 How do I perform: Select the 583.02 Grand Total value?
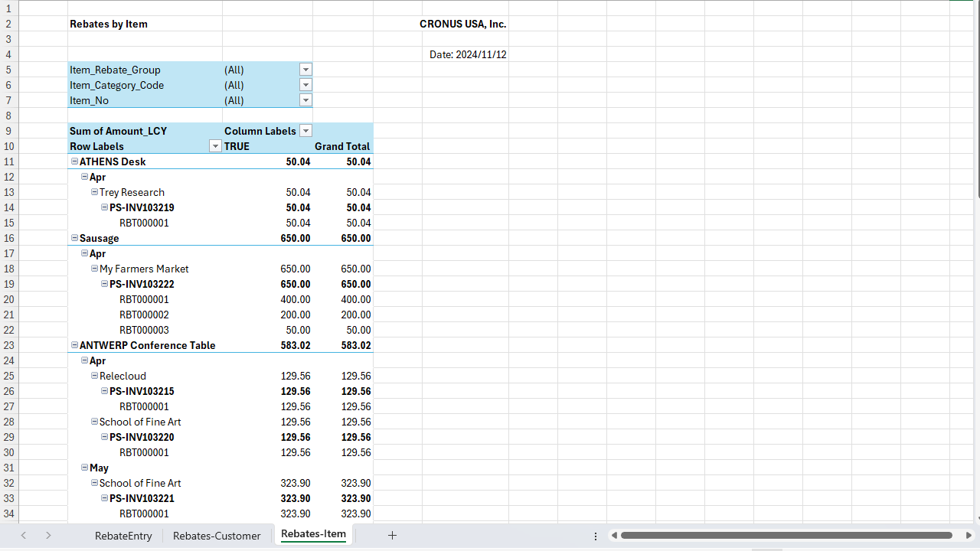pyautogui.click(x=343, y=345)
